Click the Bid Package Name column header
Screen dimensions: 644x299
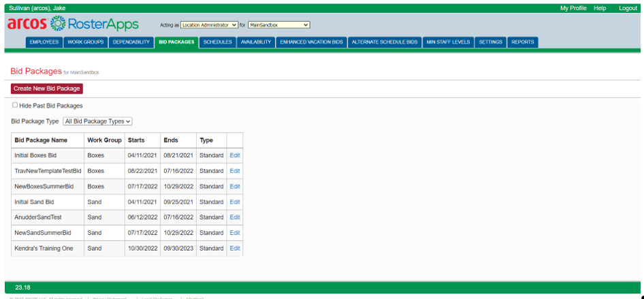(x=41, y=140)
